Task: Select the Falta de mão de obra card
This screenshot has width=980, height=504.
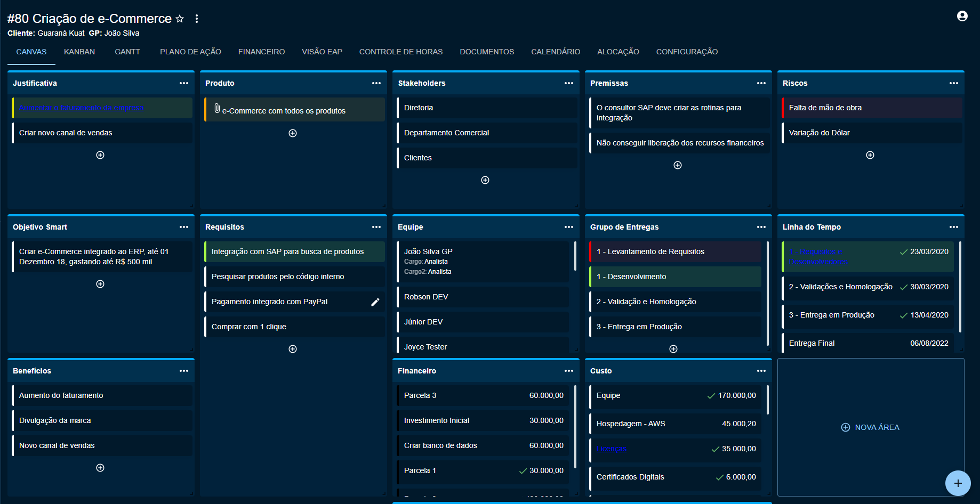Action: pyautogui.click(x=872, y=108)
